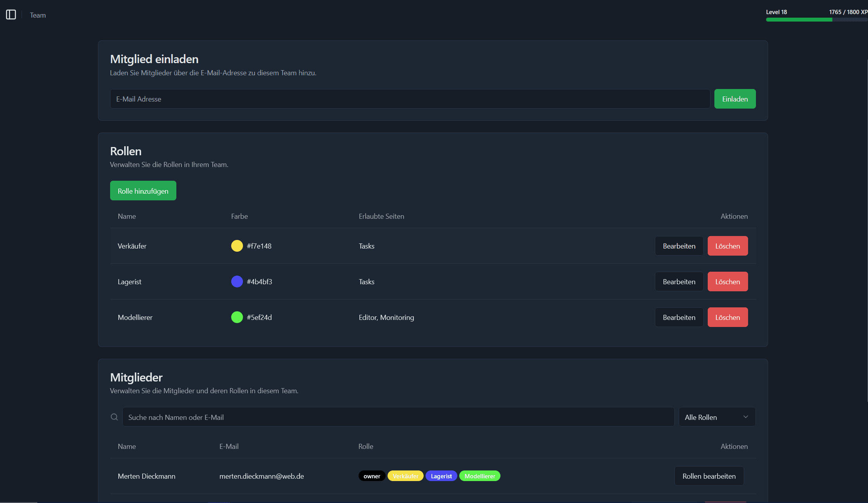868x503 pixels.
Task: Click the Farbe column header
Action: tap(239, 216)
